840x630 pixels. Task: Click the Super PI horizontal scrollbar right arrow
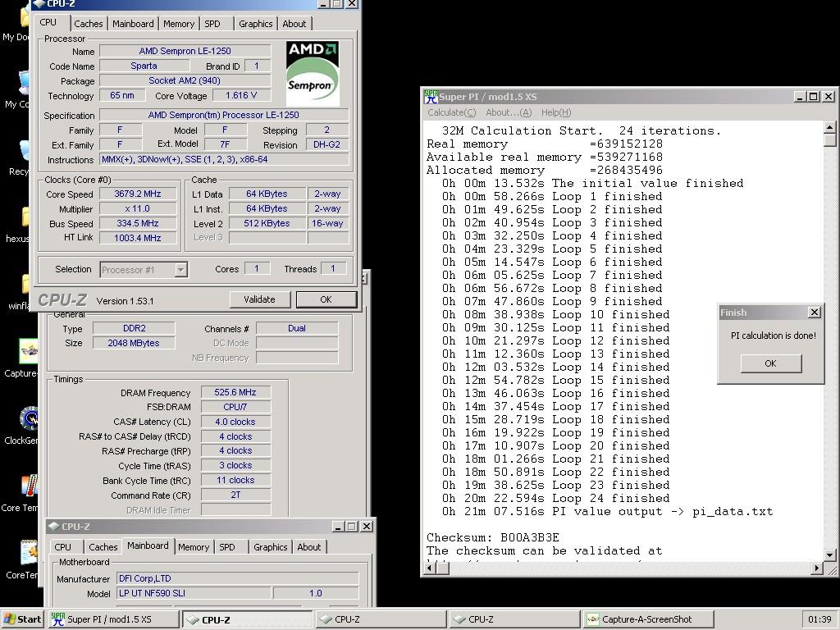[818, 568]
